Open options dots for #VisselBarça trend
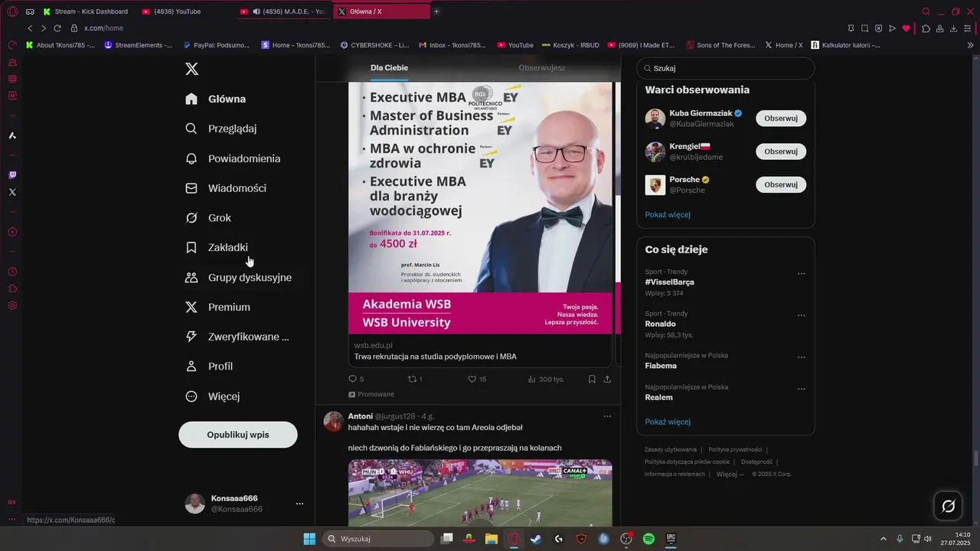The height and width of the screenshot is (551, 980). pyautogui.click(x=802, y=273)
